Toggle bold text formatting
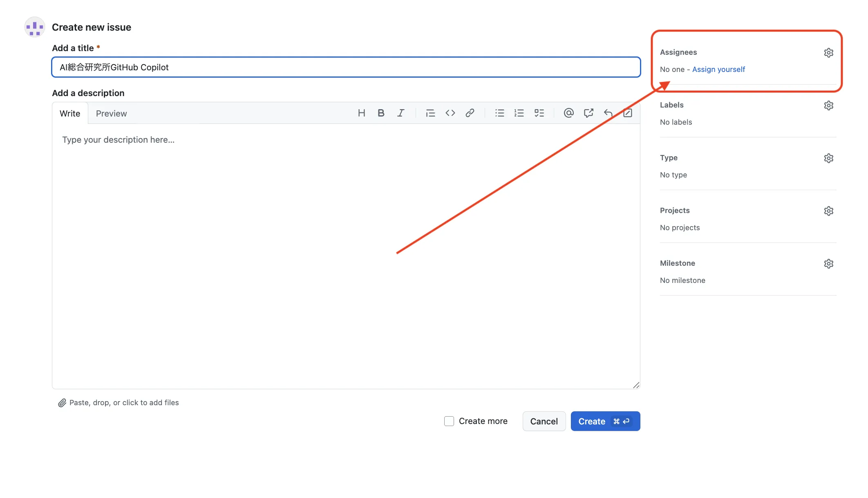868x498 pixels. click(381, 113)
